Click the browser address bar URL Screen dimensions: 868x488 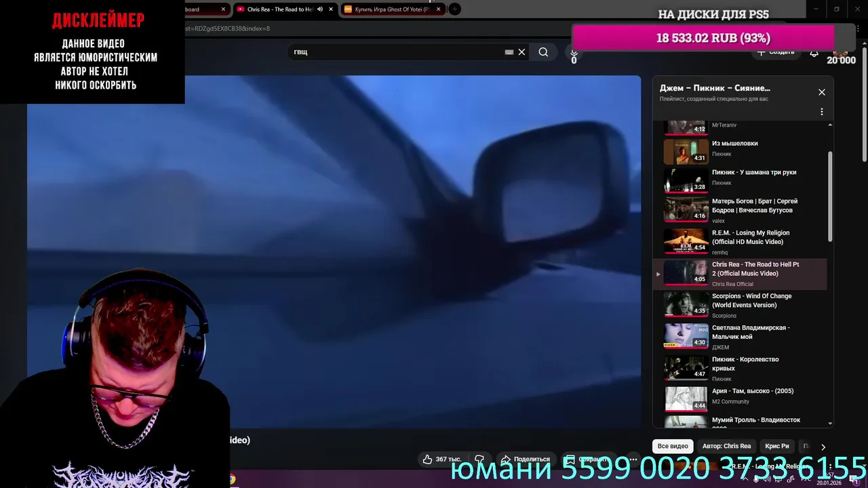click(227, 28)
